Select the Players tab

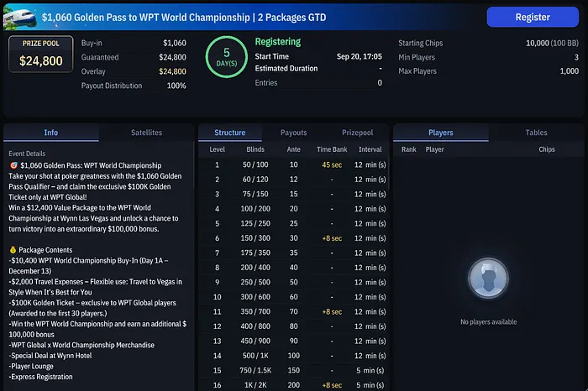441,133
